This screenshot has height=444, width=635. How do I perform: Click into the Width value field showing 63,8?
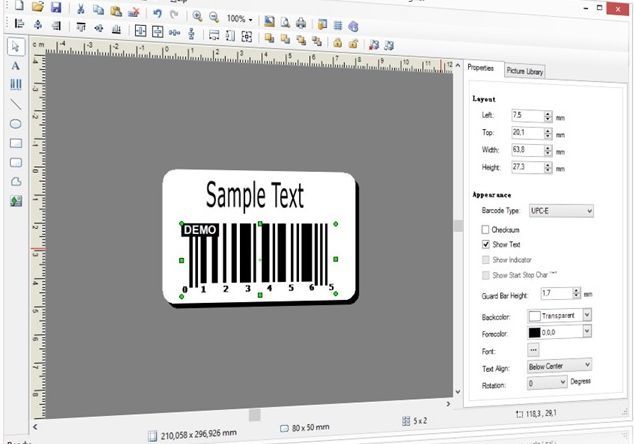[x=528, y=150]
